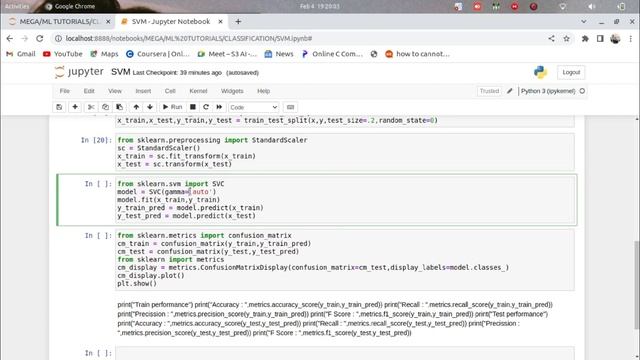640x360 pixels.
Task: Open the View menu
Action: 115,91
